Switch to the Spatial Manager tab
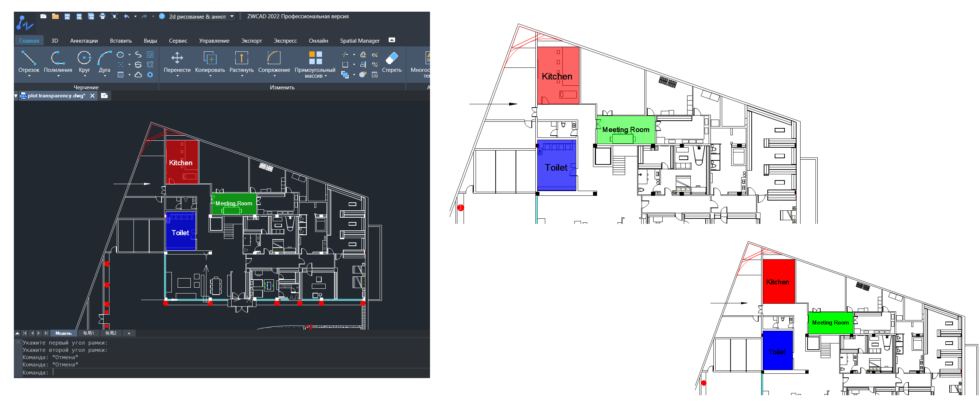This screenshot has width=980, height=408. [x=360, y=41]
